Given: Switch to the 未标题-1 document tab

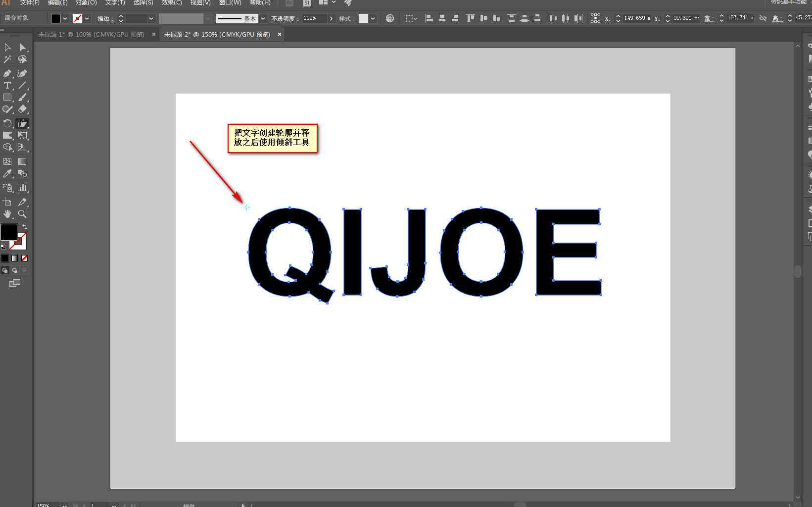Looking at the screenshot, I should pos(92,34).
